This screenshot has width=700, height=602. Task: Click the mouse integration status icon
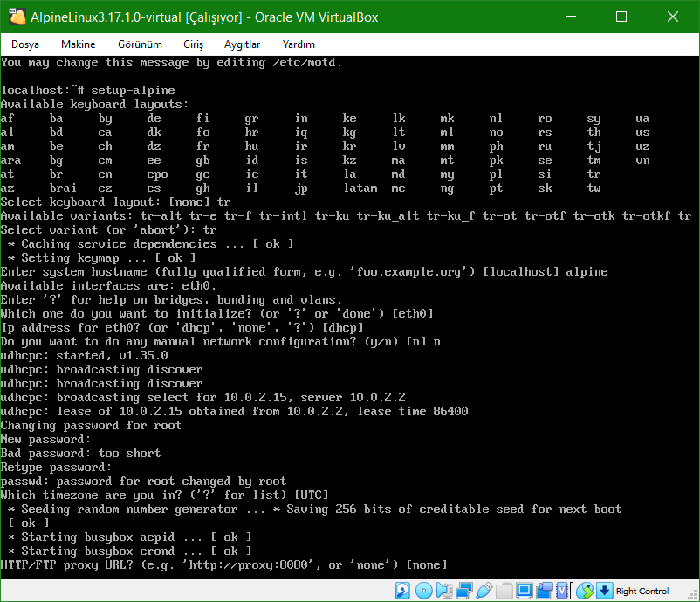585,591
